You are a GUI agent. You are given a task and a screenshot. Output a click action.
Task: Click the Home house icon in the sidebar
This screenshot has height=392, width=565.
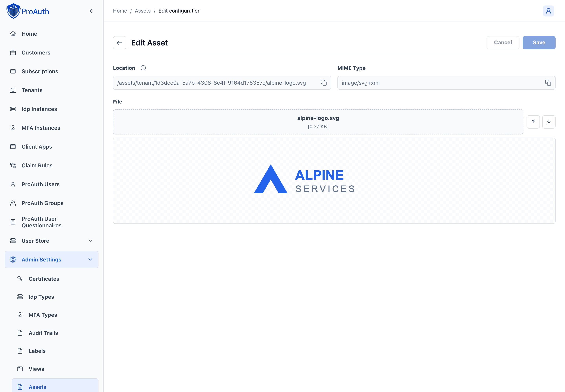(13, 34)
